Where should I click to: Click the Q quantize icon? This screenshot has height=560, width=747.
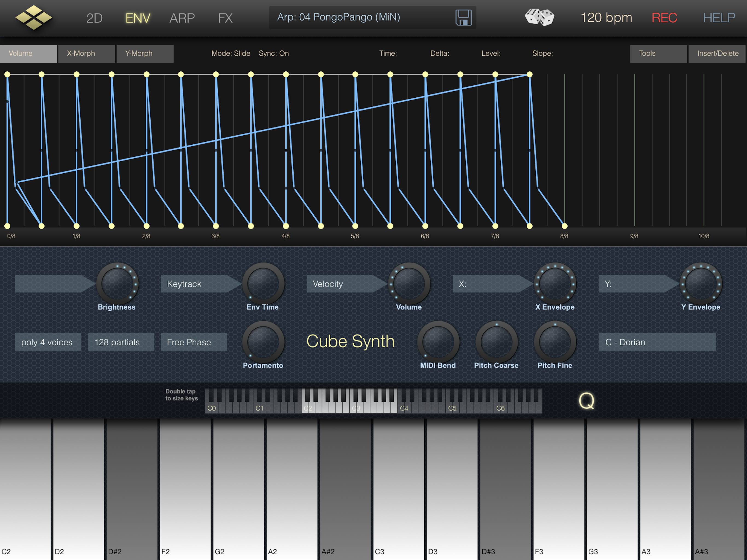coord(586,401)
